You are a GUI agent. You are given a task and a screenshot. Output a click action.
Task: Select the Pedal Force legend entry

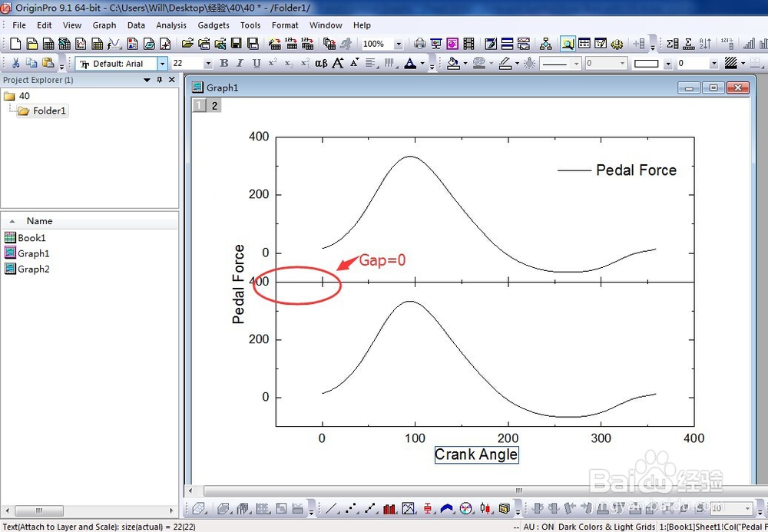click(x=617, y=170)
